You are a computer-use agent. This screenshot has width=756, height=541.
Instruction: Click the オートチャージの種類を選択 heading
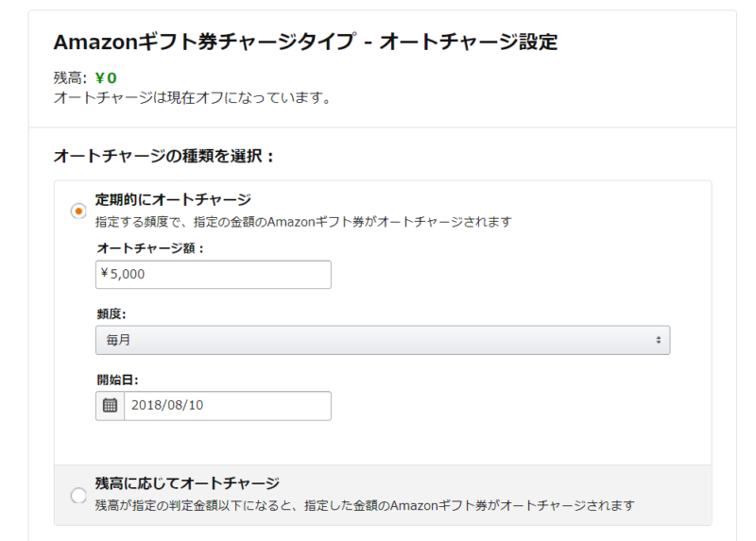click(163, 156)
